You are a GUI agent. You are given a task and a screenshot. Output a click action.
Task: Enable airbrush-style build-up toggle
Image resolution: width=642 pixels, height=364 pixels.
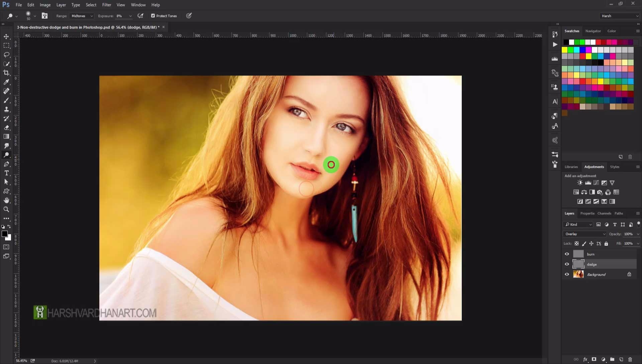click(x=140, y=16)
